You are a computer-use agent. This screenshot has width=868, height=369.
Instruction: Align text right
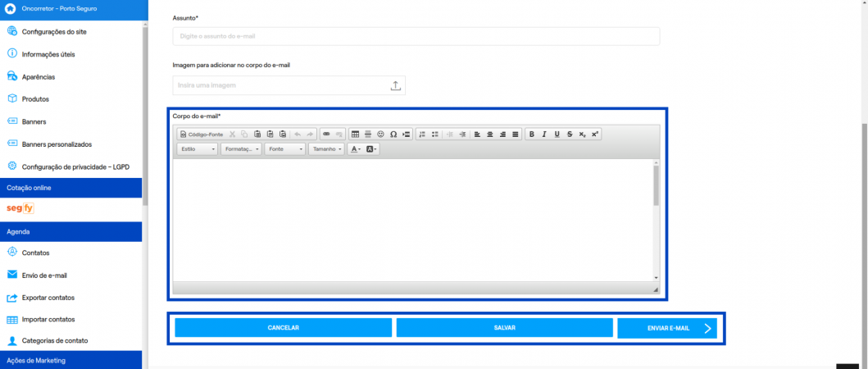coord(502,134)
